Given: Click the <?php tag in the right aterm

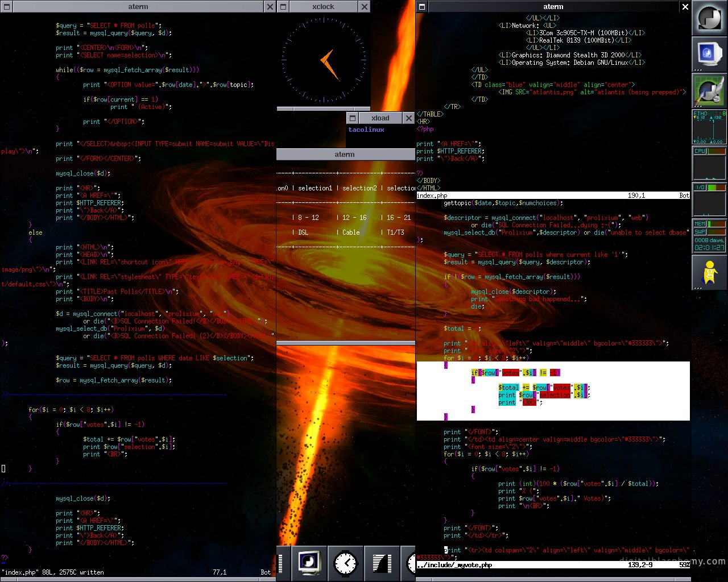Looking at the screenshot, I should [425, 129].
